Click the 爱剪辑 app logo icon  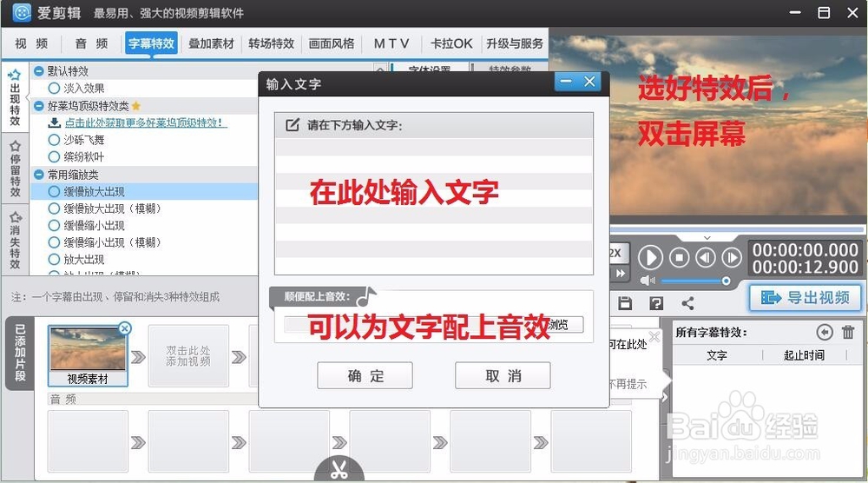(21, 12)
